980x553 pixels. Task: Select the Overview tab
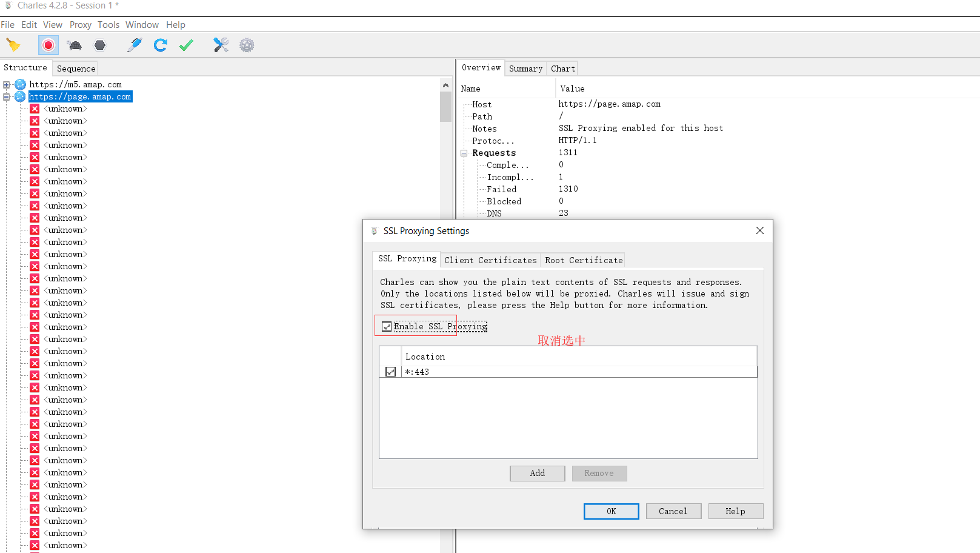(481, 68)
